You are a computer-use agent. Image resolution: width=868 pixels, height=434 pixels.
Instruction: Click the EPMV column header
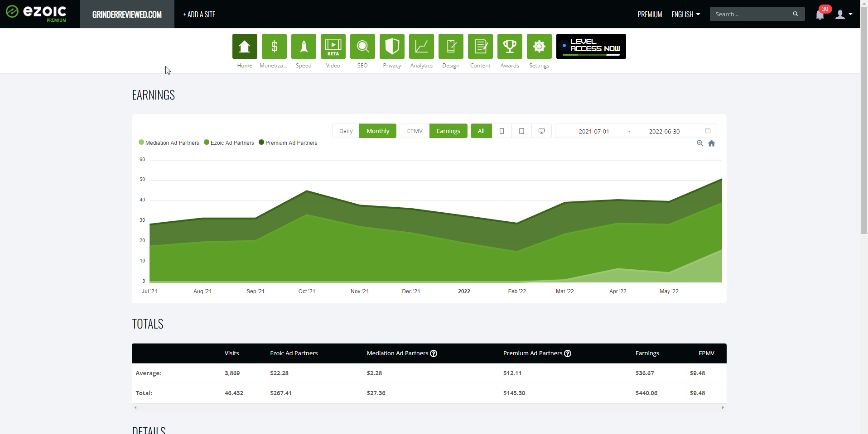coord(706,353)
